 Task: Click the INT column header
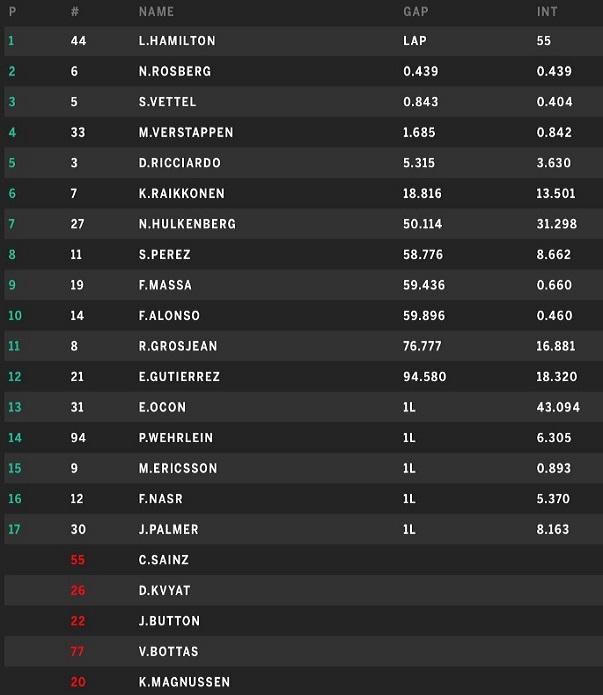(x=546, y=12)
